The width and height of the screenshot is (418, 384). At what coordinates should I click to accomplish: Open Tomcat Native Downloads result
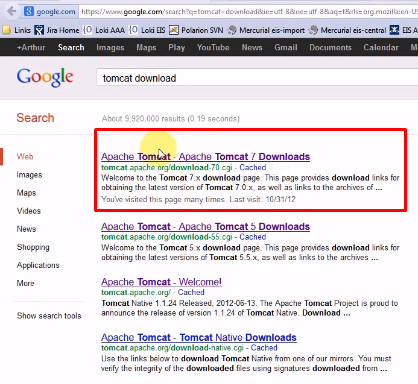tap(199, 337)
